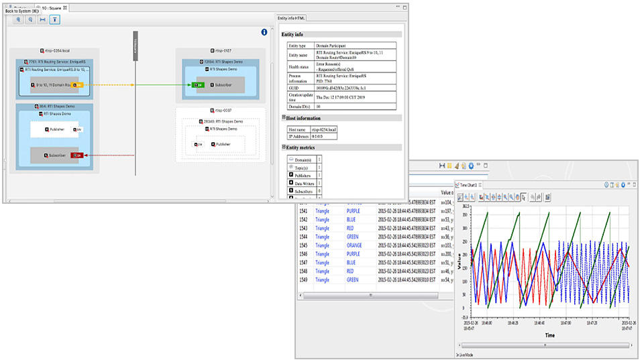Select the Time Chart 1 tab
This screenshot has height=362, width=644.
point(468,184)
